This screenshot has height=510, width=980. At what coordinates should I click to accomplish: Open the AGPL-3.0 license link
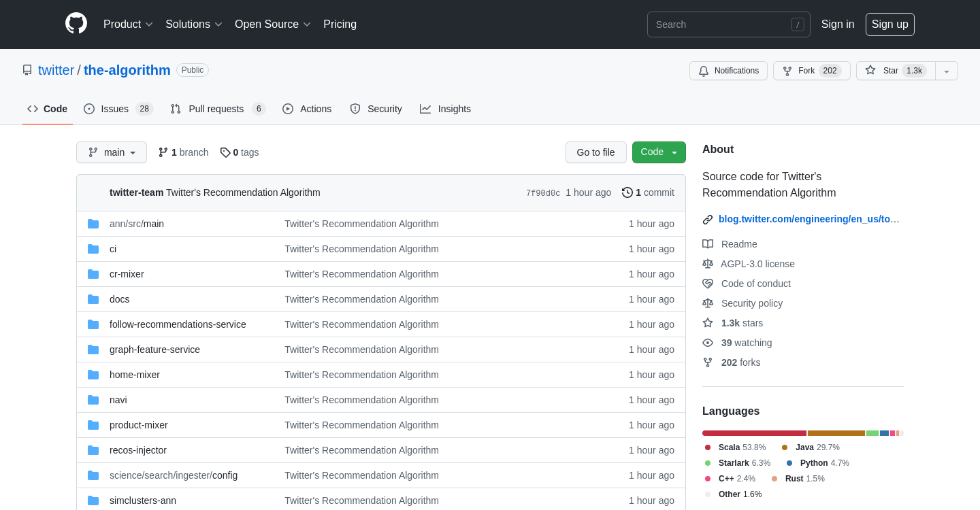757,264
